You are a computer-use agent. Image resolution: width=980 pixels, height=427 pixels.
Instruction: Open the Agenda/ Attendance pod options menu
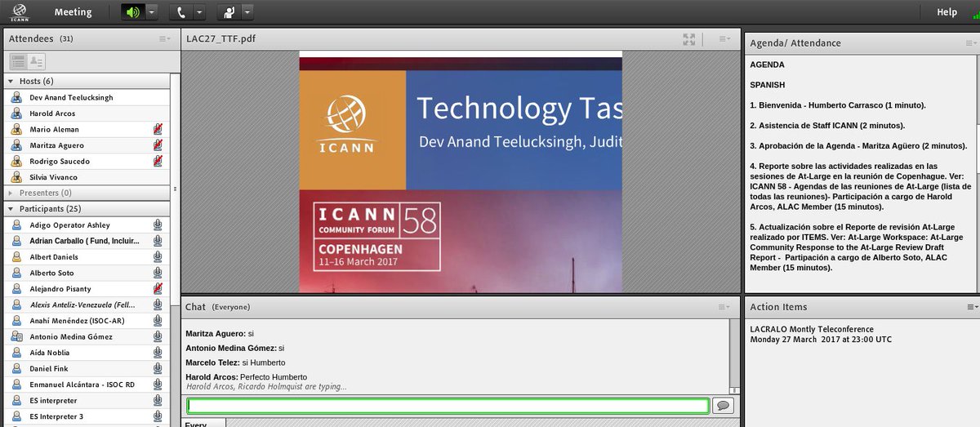pyautogui.click(x=971, y=42)
